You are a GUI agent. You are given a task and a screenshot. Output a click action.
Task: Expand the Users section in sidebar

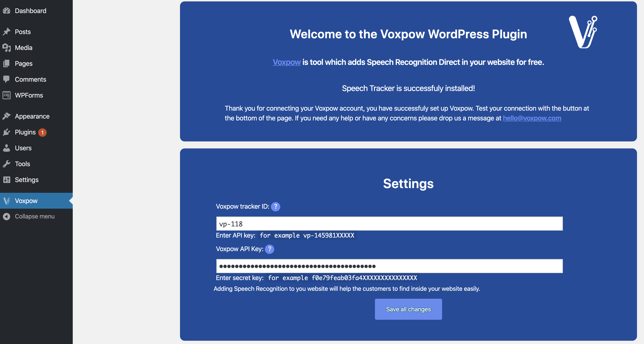pos(23,147)
